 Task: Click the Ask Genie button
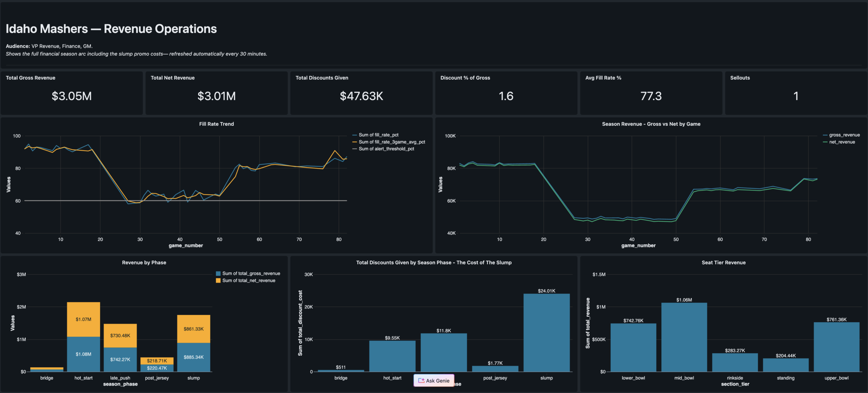[x=434, y=380]
